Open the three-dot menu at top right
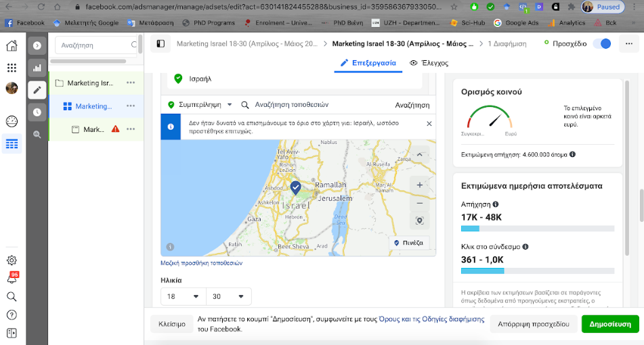 coord(629,43)
